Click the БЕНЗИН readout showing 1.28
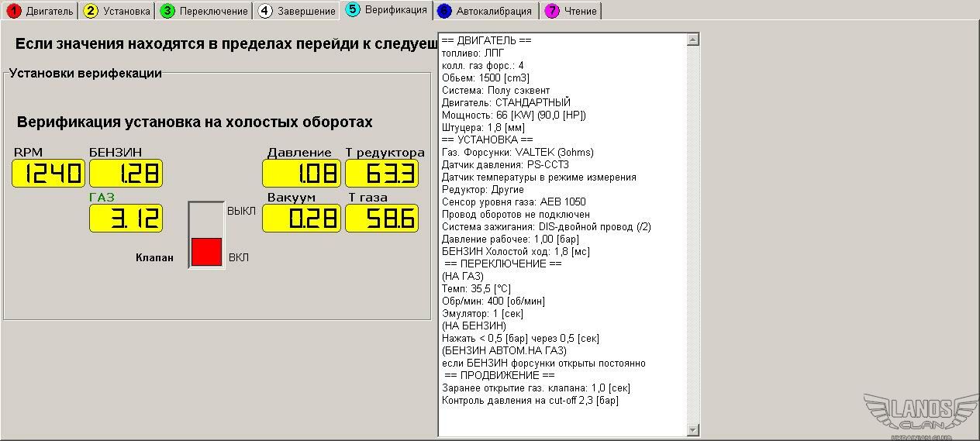Viewport: 980px width, 441px height. [126, 174]
